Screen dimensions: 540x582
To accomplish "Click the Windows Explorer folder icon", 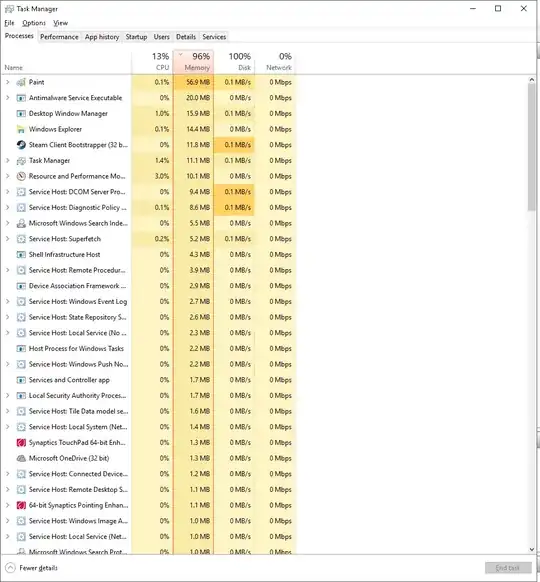I will pos(21,129).
